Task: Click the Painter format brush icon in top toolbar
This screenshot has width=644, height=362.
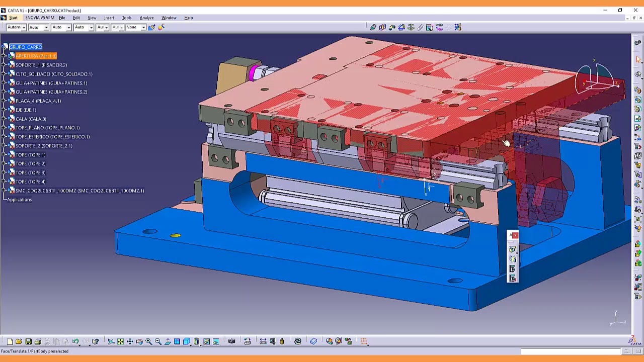Action: coord(151,27)
